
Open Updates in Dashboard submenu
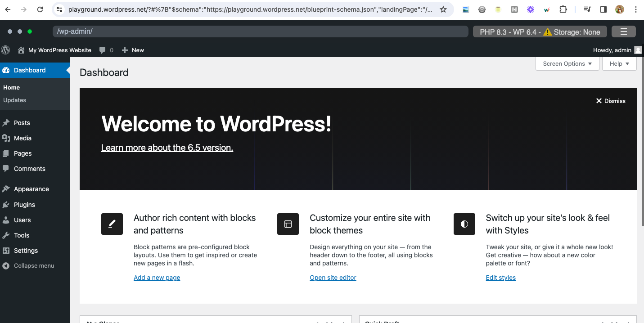click(x=15, y=100)
